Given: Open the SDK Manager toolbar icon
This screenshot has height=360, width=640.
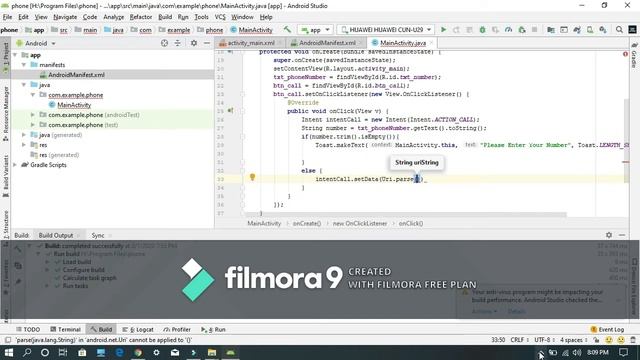Looking at the screenshot, I should pyautogui.click(x=603, y=30).
